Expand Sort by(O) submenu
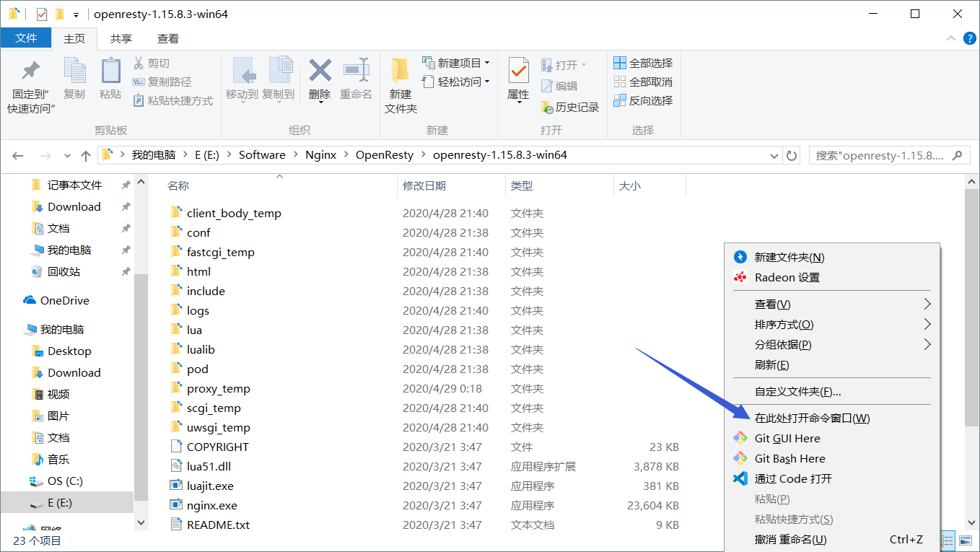980x552 pixels. 831,325
